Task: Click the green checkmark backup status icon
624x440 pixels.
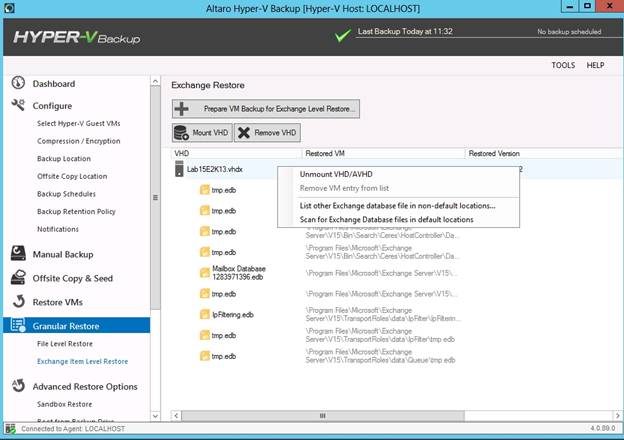Action: click(342, 35)
